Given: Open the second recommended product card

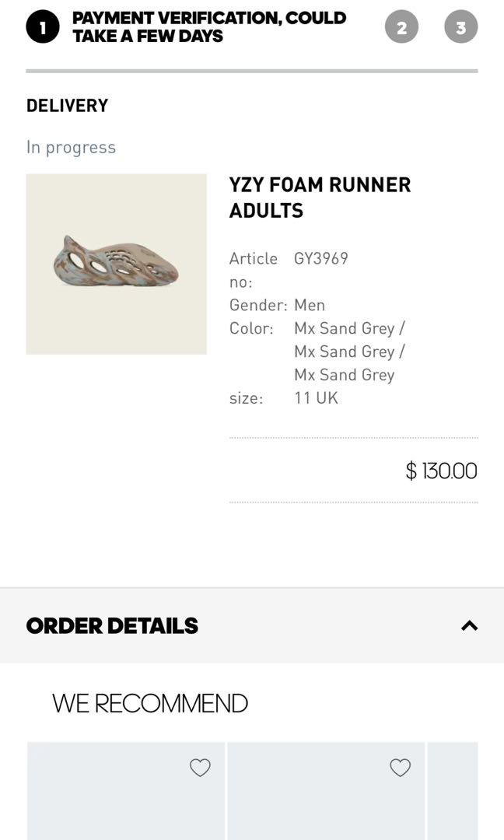Looking at the screenshot, I should tap(326, 791).
